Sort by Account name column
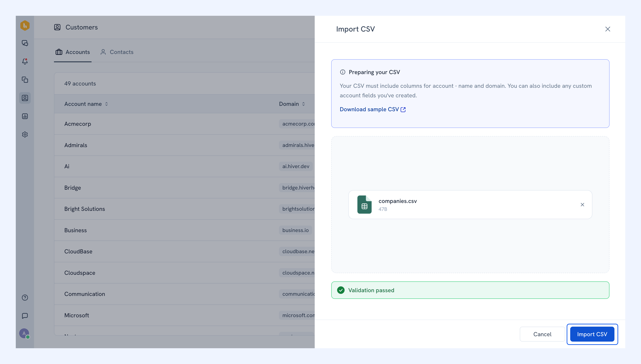The height and width of the screenshot is (364, 641). (x=86, y=104)
